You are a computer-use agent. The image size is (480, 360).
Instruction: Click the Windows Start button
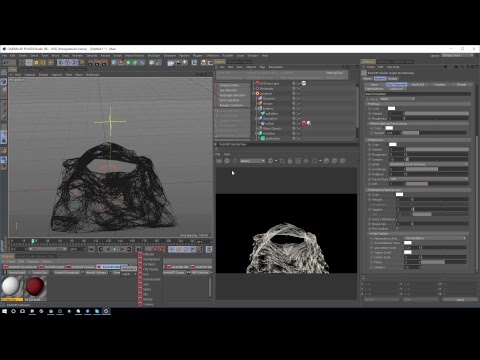coord(5,311)
